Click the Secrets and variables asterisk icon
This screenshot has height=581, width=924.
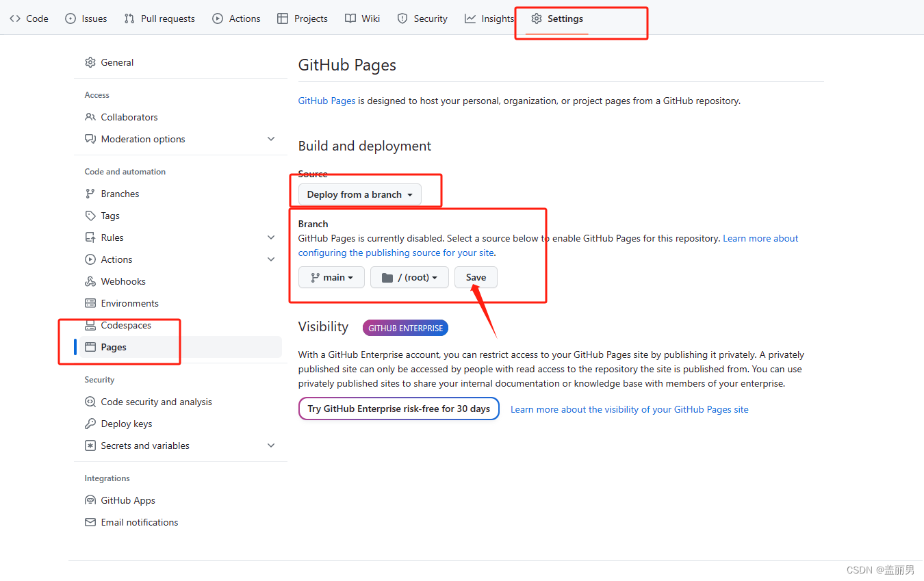click(x=90, y=446)
